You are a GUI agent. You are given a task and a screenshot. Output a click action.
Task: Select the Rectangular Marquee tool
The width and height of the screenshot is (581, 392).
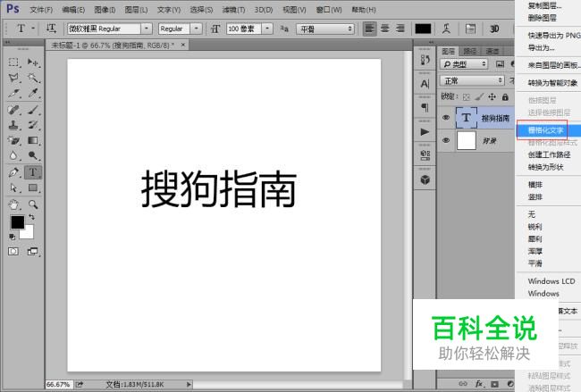[13, 63]
